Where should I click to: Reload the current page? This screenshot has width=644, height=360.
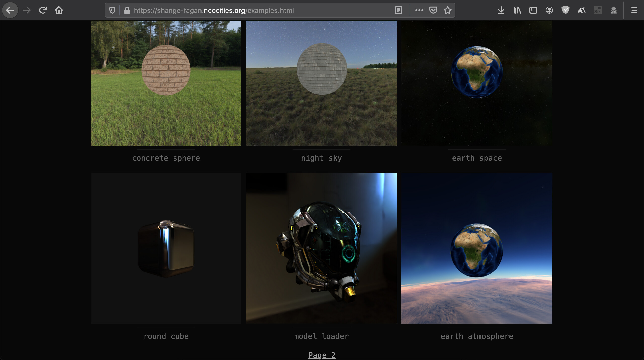point(43,10)
